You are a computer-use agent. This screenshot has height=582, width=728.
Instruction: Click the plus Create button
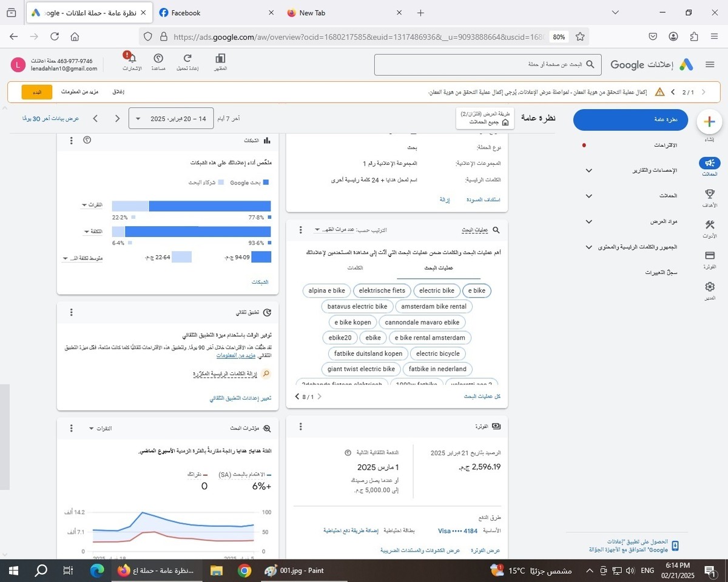click(709, 121)
